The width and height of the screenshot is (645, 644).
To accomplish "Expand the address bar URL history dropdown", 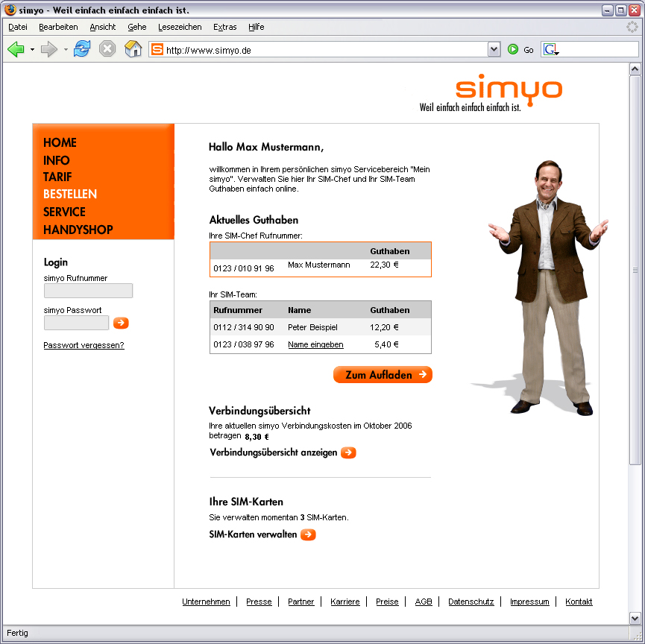I will (494, 49).
